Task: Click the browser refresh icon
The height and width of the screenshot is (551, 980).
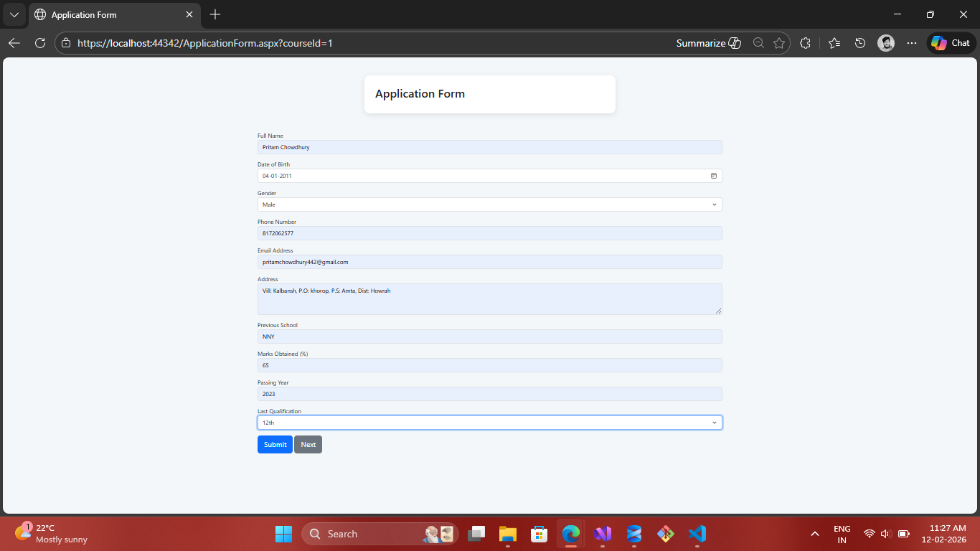Action: pos(40,43)
